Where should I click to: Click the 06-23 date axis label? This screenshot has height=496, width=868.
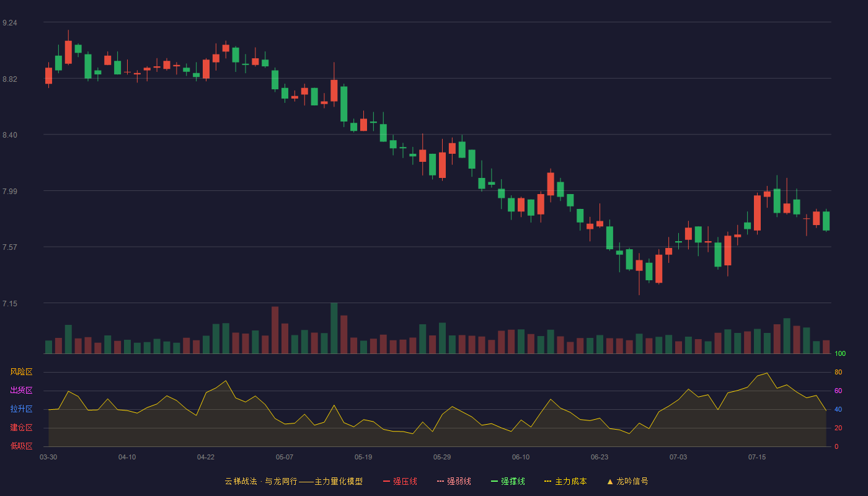pyautogui.click(x=600, y=457)
